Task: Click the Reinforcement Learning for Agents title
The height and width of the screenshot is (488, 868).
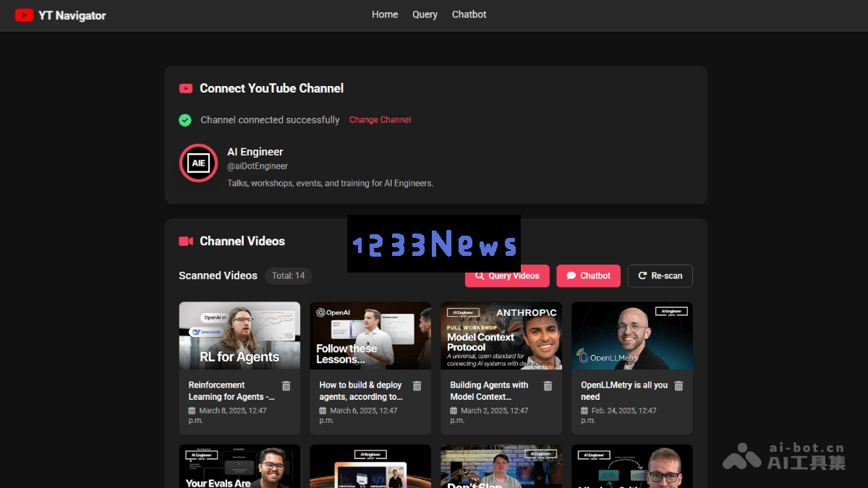Action: [x=231, y=391]
